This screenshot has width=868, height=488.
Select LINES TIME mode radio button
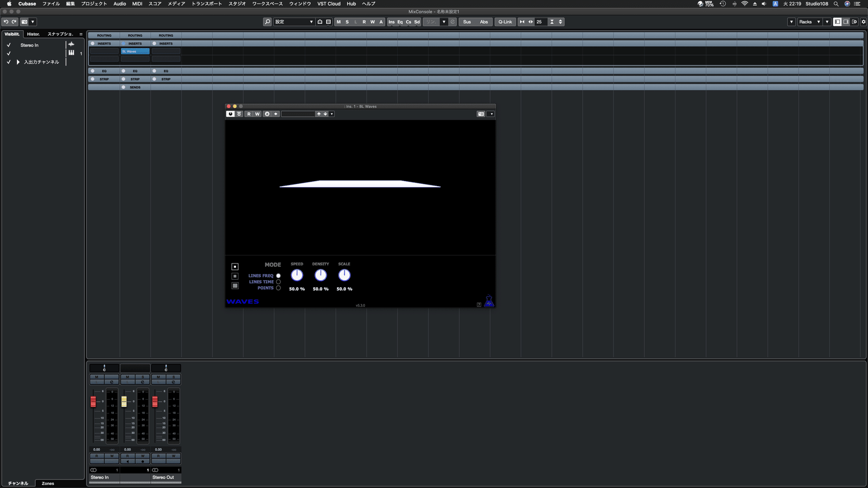tap(278, 282)
